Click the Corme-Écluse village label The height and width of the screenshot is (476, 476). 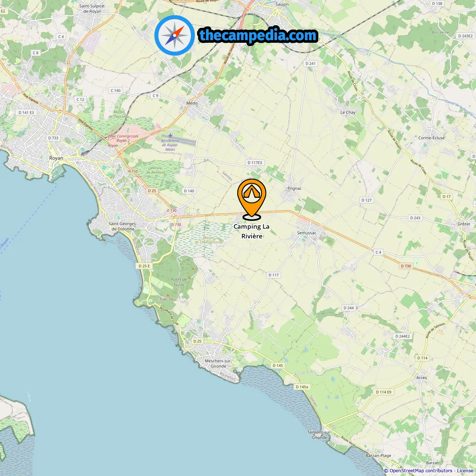pos(431,138)
